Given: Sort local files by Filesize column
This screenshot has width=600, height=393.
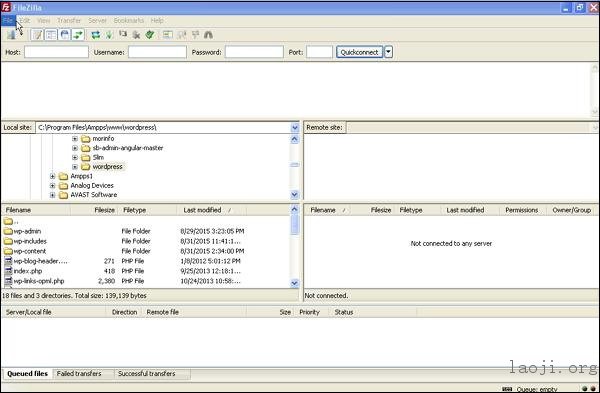Looking at the screenshot, I should 104,210.
